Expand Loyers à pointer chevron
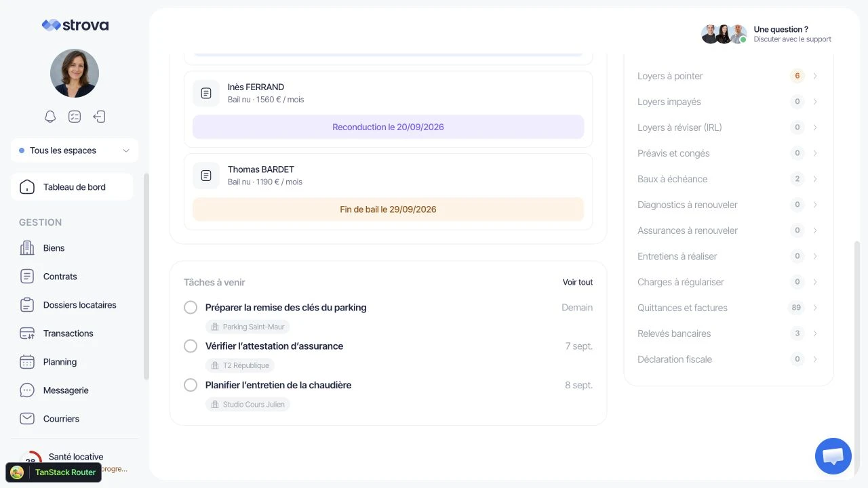This screenshot has height=488, width=868. [x=815, y=76]
